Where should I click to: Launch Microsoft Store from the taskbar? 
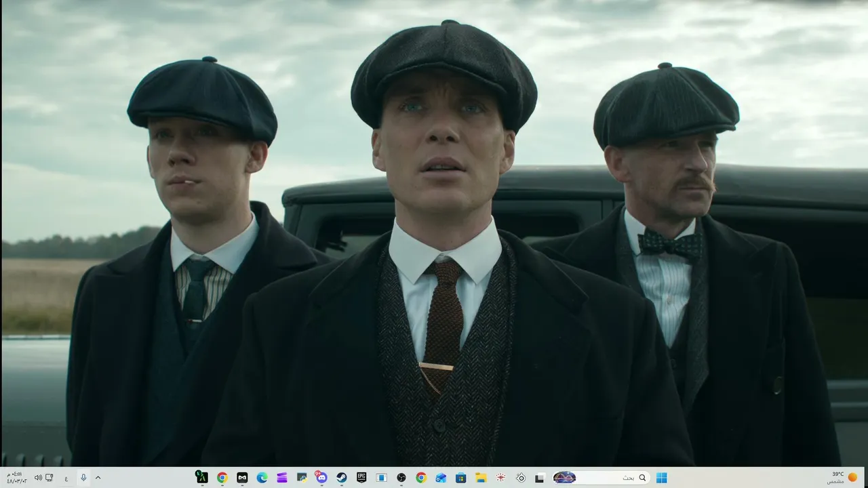[x=460, y=478]
